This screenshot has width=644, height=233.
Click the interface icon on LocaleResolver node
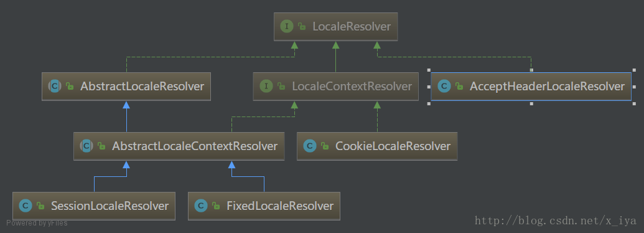coord(286,27)
